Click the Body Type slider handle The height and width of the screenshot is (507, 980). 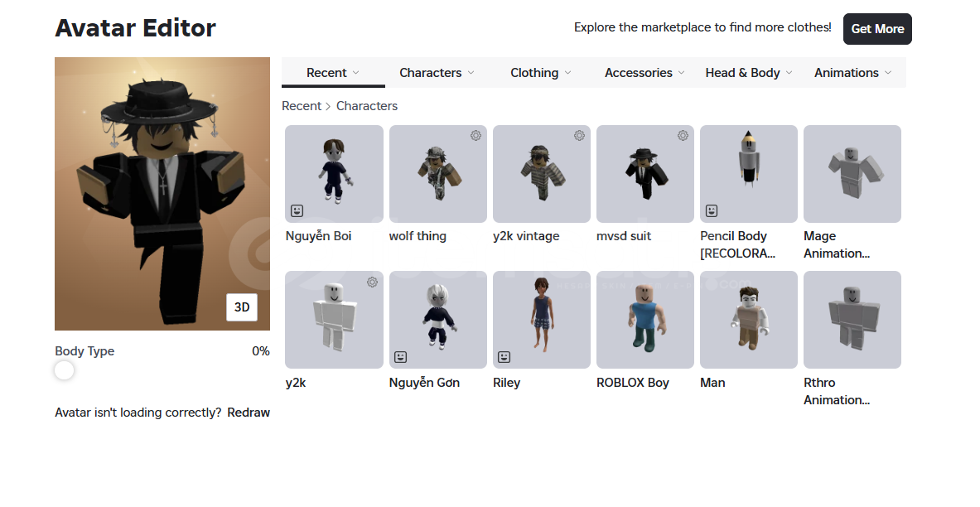point(64,370)
